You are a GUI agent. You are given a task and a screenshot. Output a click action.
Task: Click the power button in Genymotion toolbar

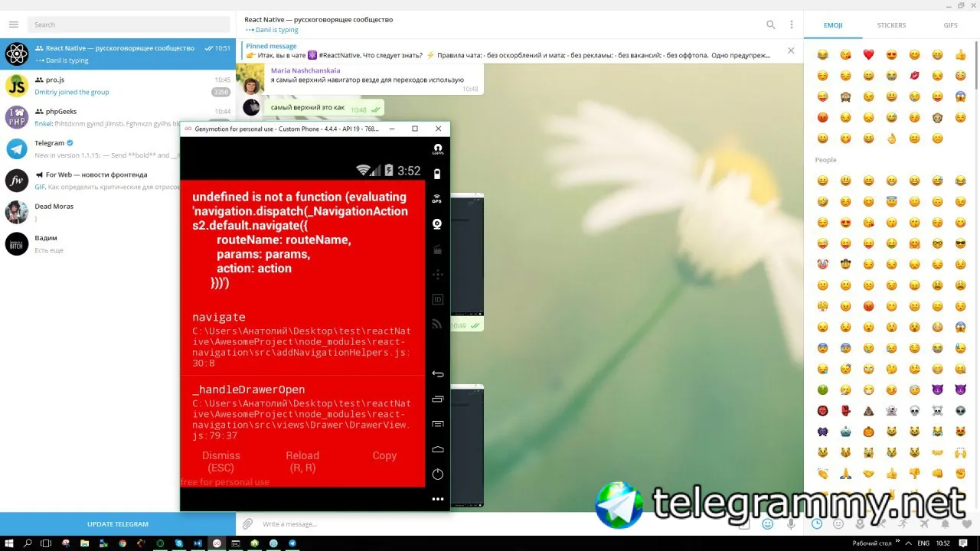[438, 474]
